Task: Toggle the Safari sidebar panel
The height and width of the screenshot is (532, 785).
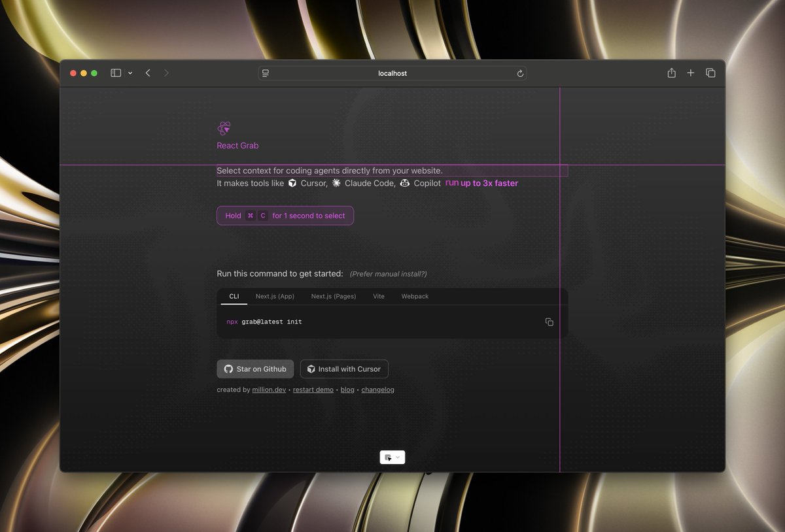Action: 115,73
